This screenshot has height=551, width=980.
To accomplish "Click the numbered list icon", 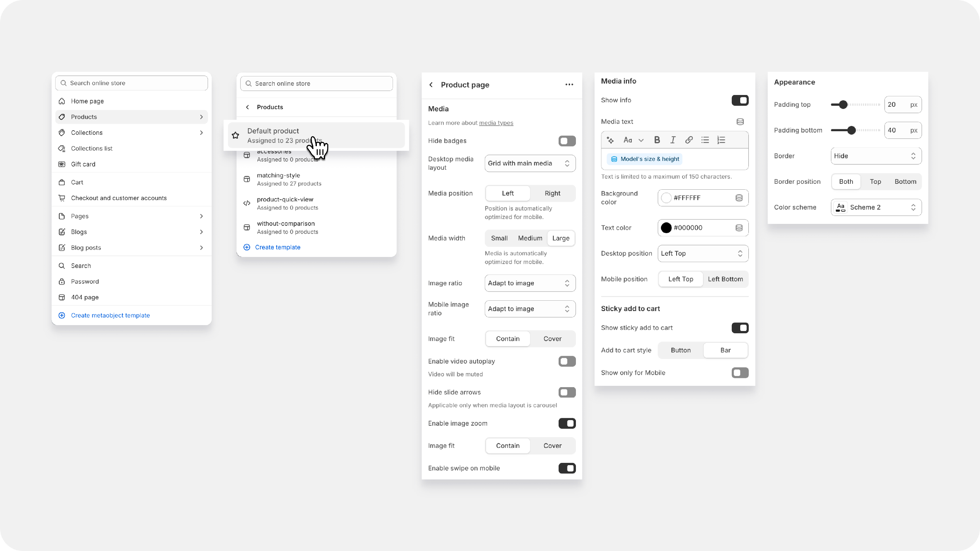I will pyautogui.click(x=721, y=140).
